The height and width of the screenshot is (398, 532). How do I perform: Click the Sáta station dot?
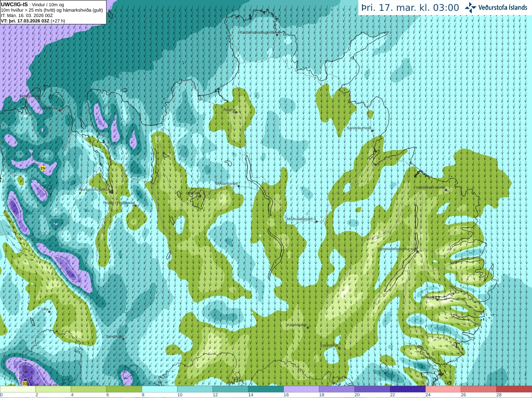(49, 312)
